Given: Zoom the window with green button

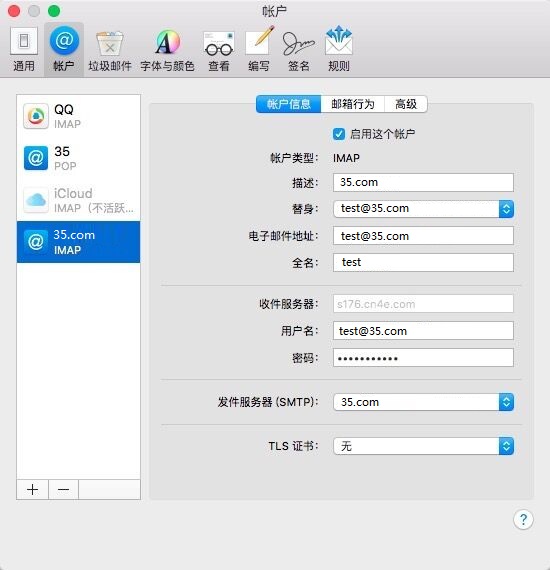Looking at the screenshot, I should (x=54, y=11).
